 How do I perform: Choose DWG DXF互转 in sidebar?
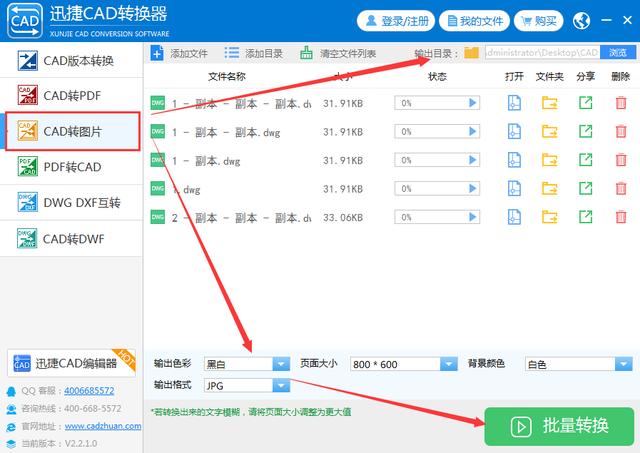click(x=71, y=202)
